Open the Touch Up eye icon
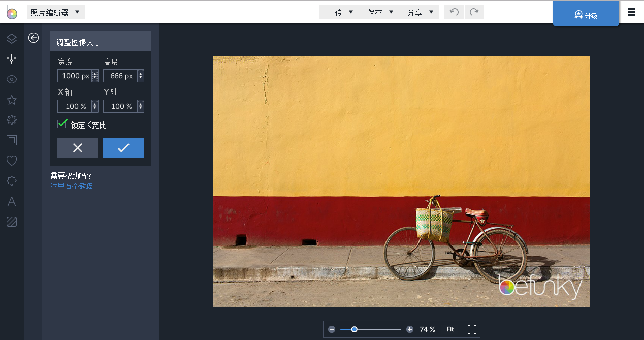 point(12,79)
